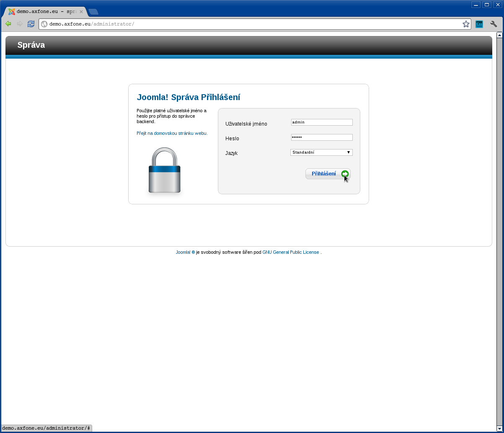Open the Joomla! ® footer link
Screen dimensions: 504x433
coord(185,252)
